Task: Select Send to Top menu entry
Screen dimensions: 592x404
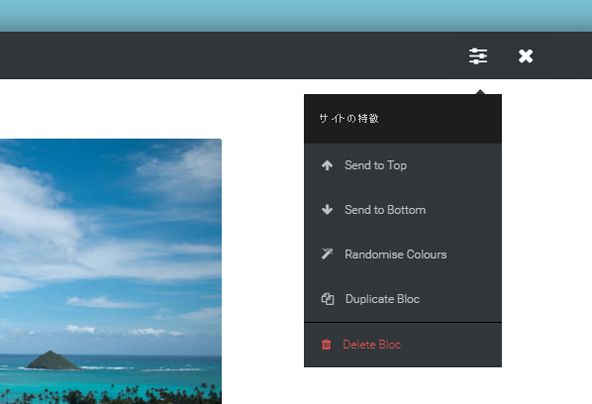Action: pyautogui.click(x=403, y=165)
